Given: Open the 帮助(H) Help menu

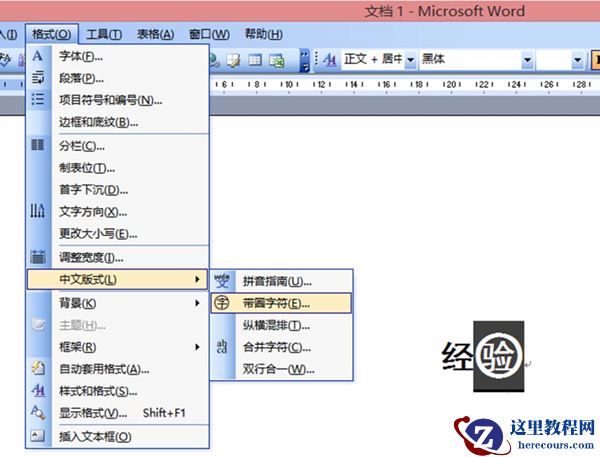Looking at the screenshot, I should pos(264,34).
